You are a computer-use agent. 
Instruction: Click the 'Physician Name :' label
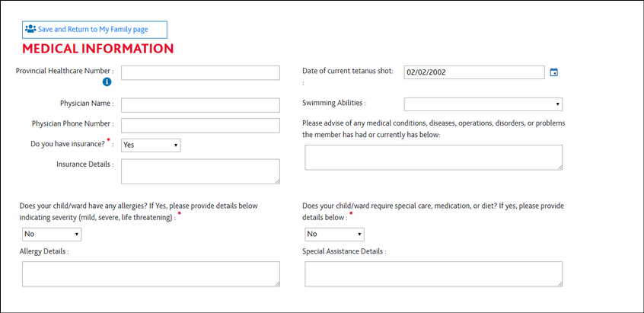87,104
